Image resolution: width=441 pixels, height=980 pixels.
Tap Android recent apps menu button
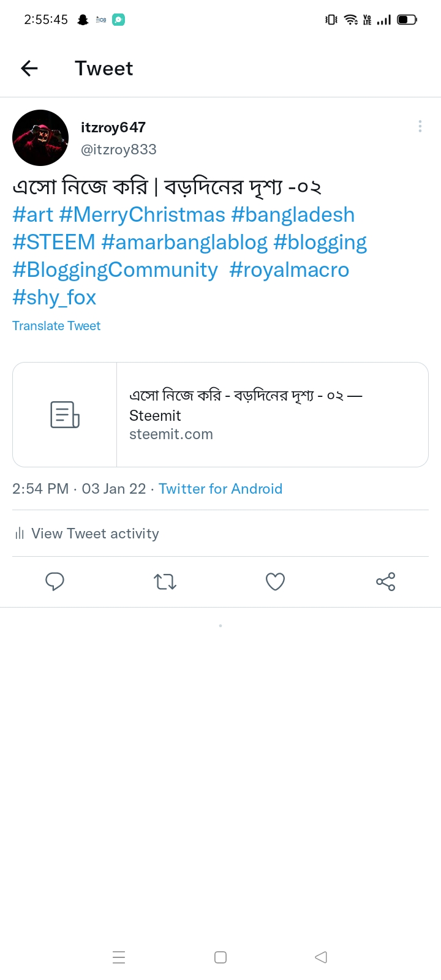tap(119, 957)
